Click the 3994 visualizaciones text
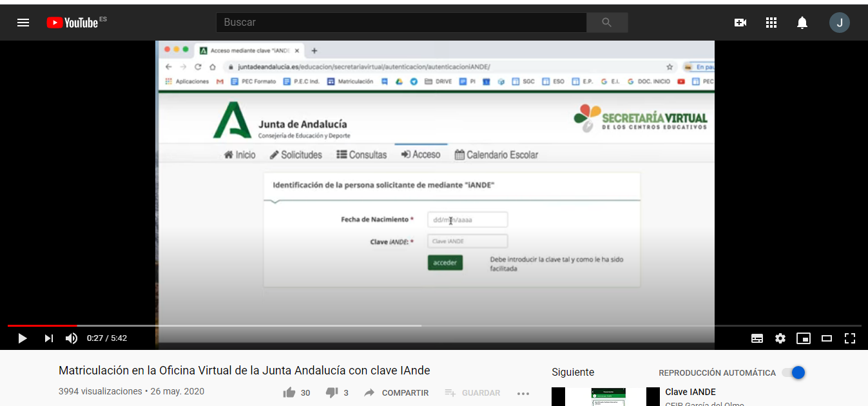The width and height of the screenshot is (868, 406). tap(100, 391)
